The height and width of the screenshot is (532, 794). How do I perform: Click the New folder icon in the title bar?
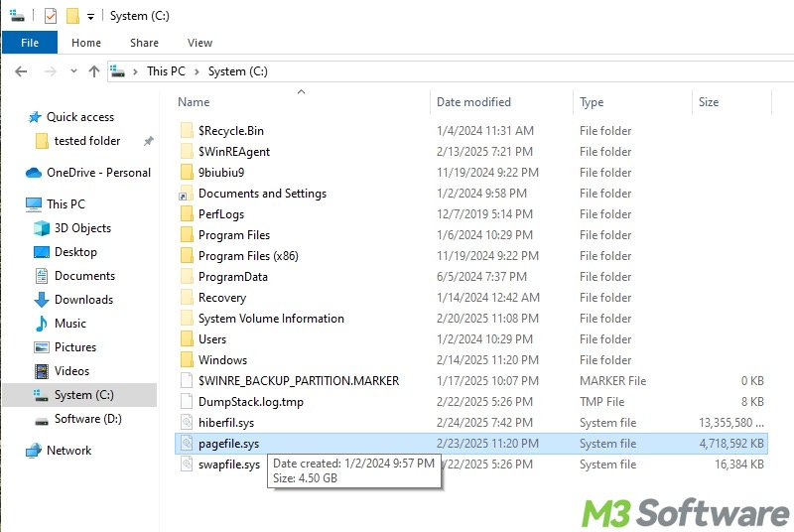tap(71, 16)
